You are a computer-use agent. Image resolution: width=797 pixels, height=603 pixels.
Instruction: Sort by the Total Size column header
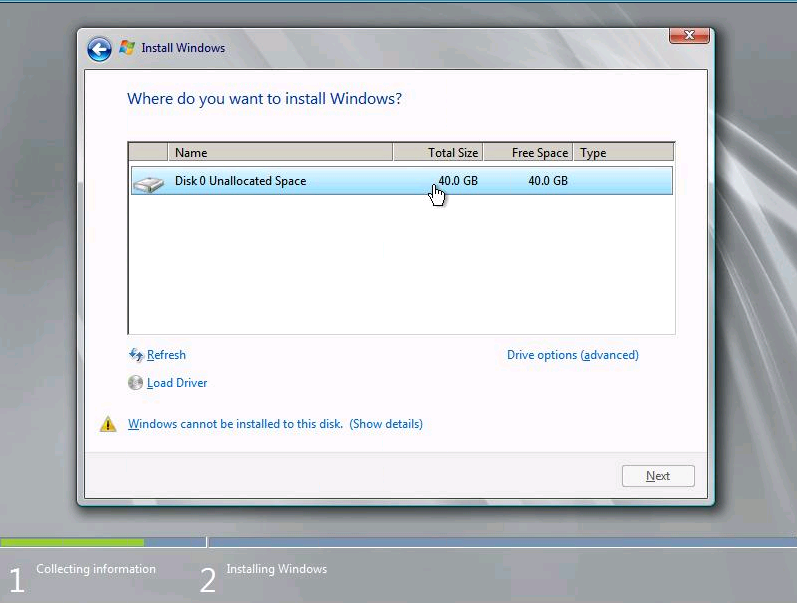click(x=438, y=152)
